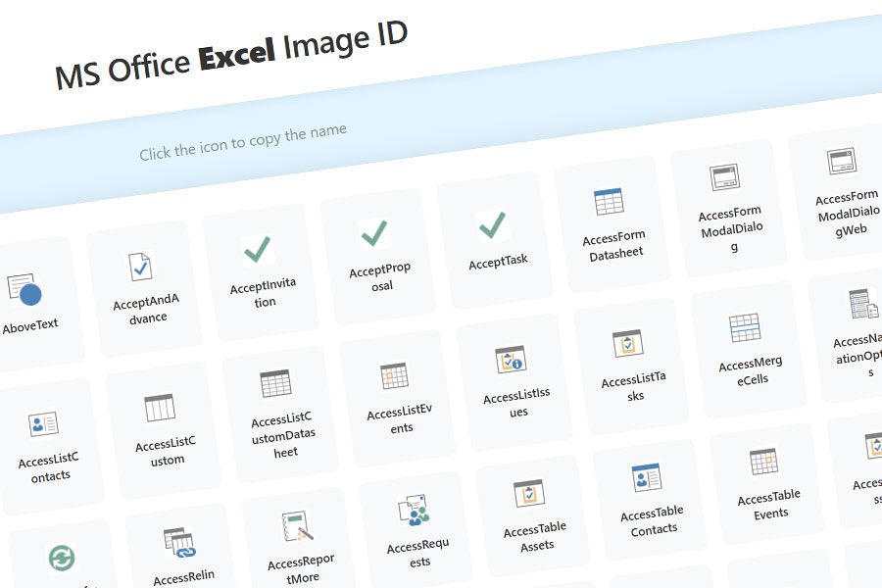Screen dimensions: 882x588
Task: Copy the AccessListCustom icon name
Action: coord(160,408)
